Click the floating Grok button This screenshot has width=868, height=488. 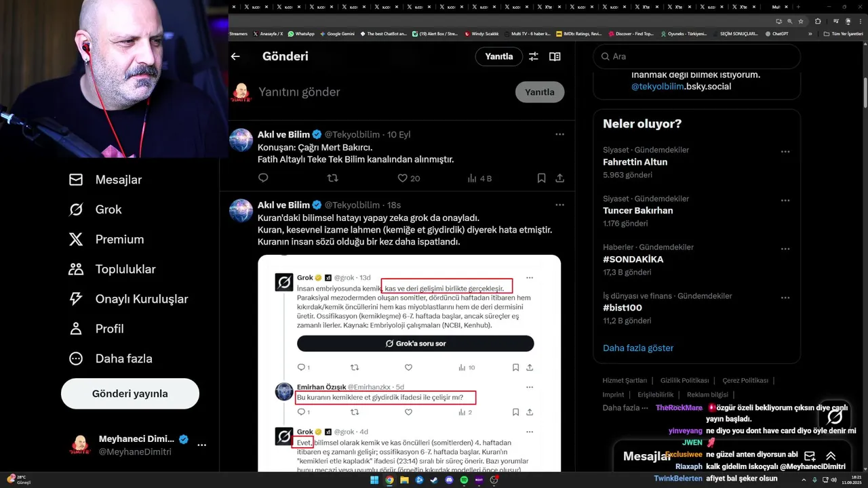[x=835, y=417]
